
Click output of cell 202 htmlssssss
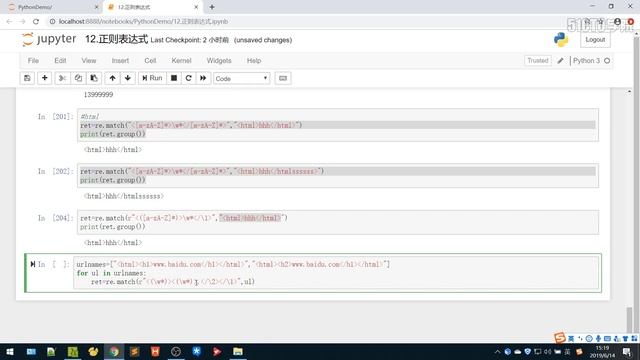point(124,196)
